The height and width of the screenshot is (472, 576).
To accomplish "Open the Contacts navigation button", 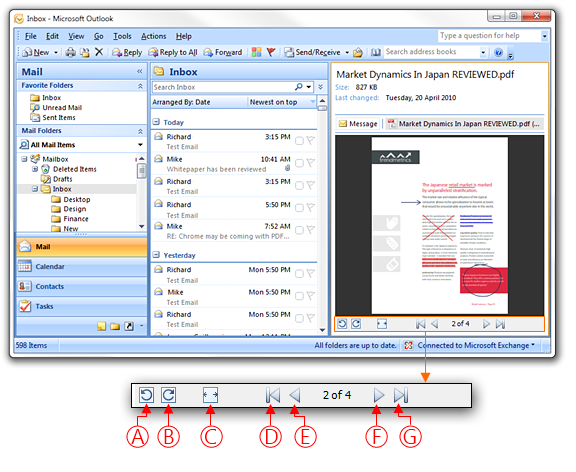I will coord(82,287).
